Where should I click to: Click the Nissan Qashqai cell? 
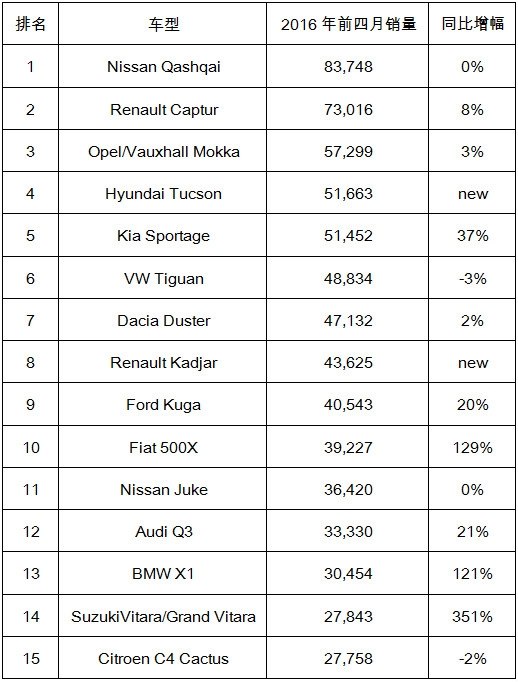pyautogui.click(x=163, y=66)
